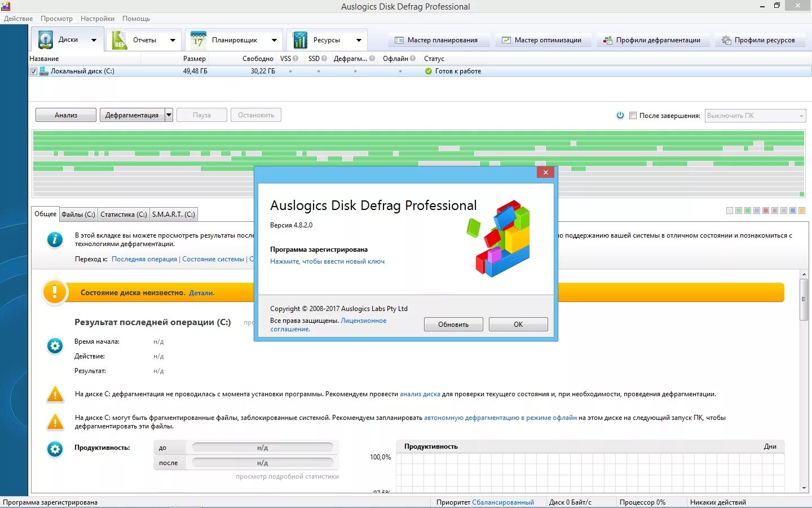The image size is (812, 508).
Task: Click OK in the About dialog
Action: (x=518, y=324)
